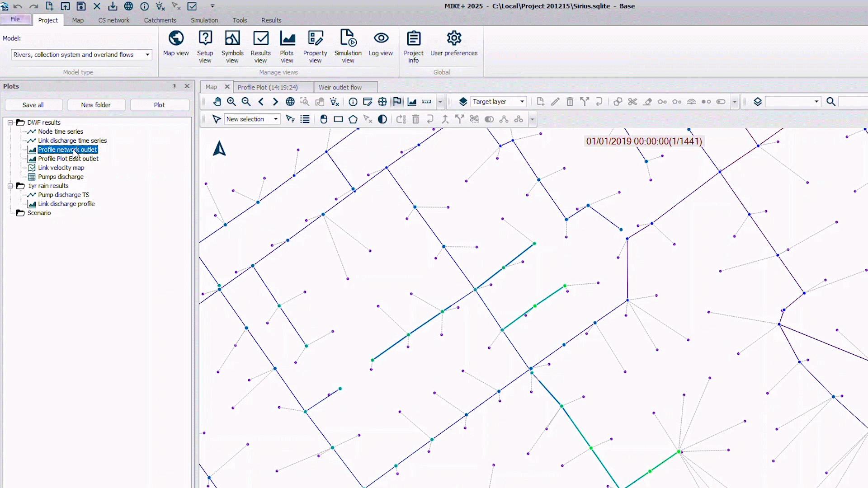
Task: Activate the Measure ruler tool
Action: click(426, 102)
